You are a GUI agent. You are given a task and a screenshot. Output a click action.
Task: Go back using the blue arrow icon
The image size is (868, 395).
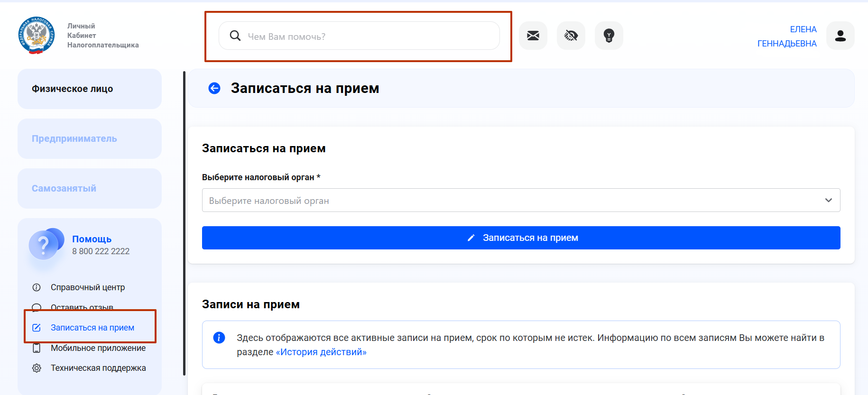pos(214,88)
